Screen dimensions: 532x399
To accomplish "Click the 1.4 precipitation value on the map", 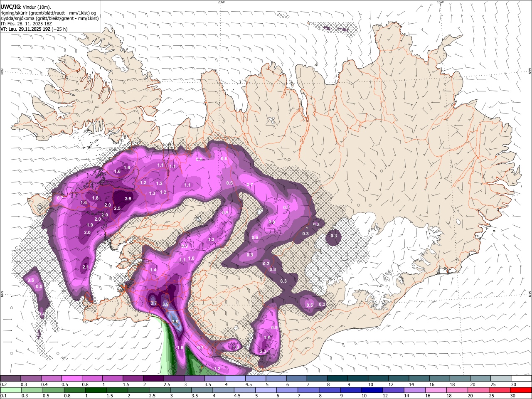I will click(153, 270).
